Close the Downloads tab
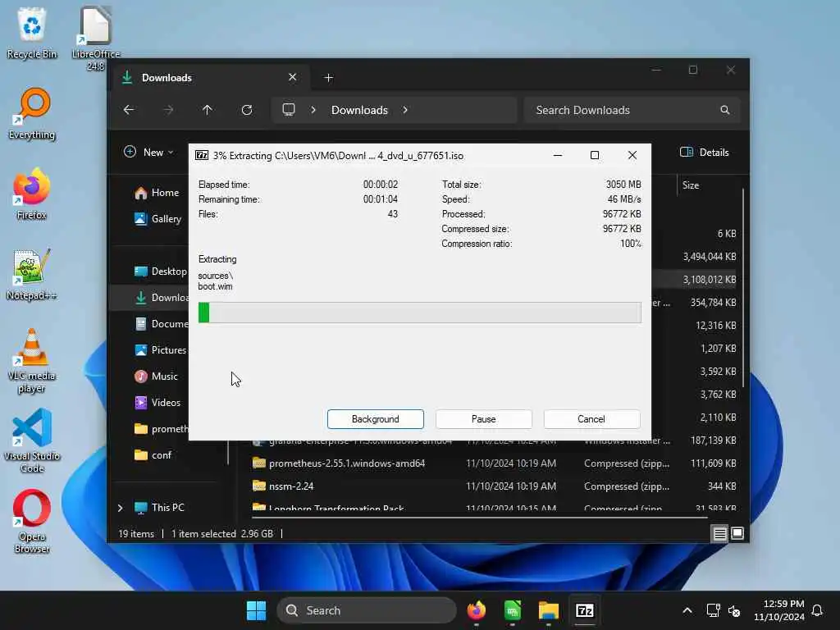 coord(293,77)
